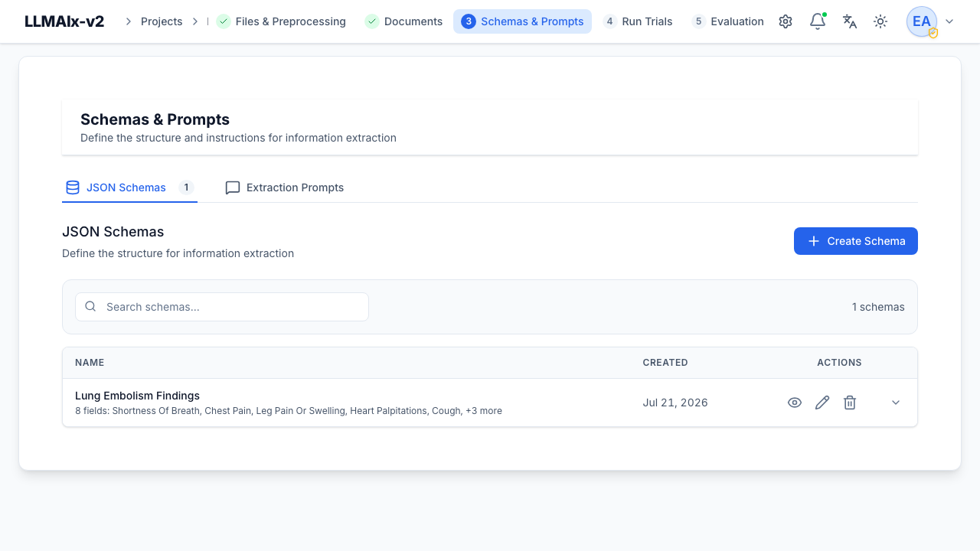Click the ACTIONS column header
This screenshot has width=980, height=551.
[839, 363]
